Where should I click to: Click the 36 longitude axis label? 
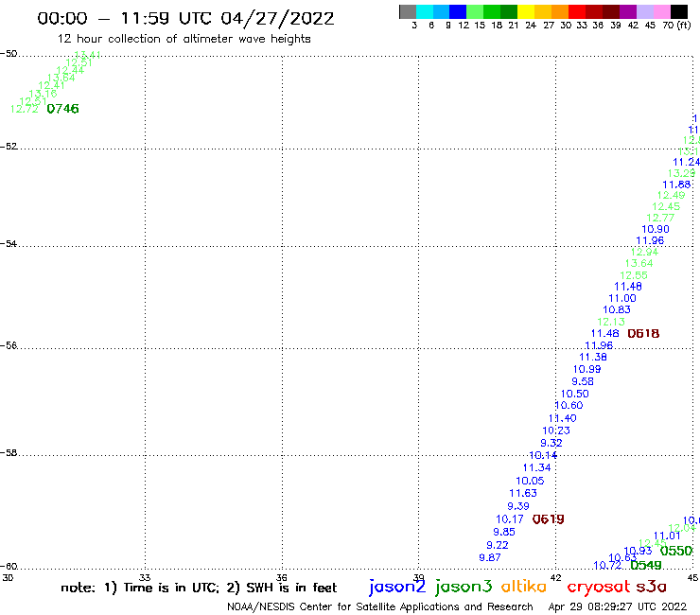[282, 577]
